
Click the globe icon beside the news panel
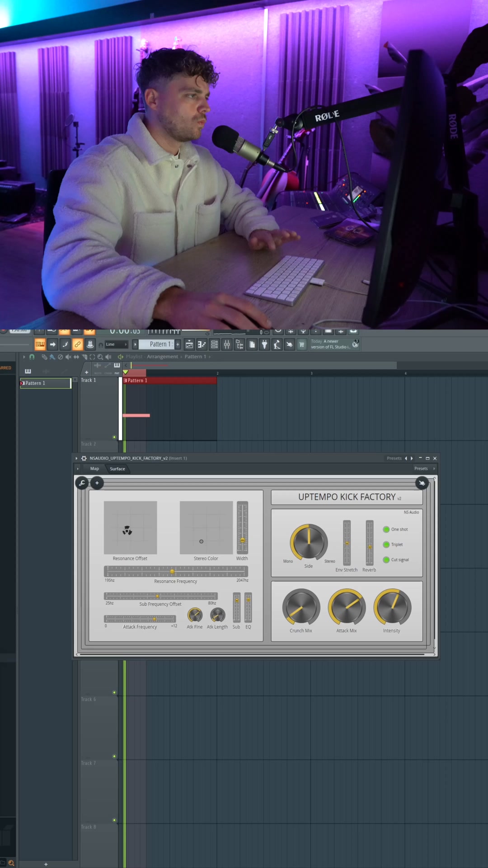tap(355, 344)
